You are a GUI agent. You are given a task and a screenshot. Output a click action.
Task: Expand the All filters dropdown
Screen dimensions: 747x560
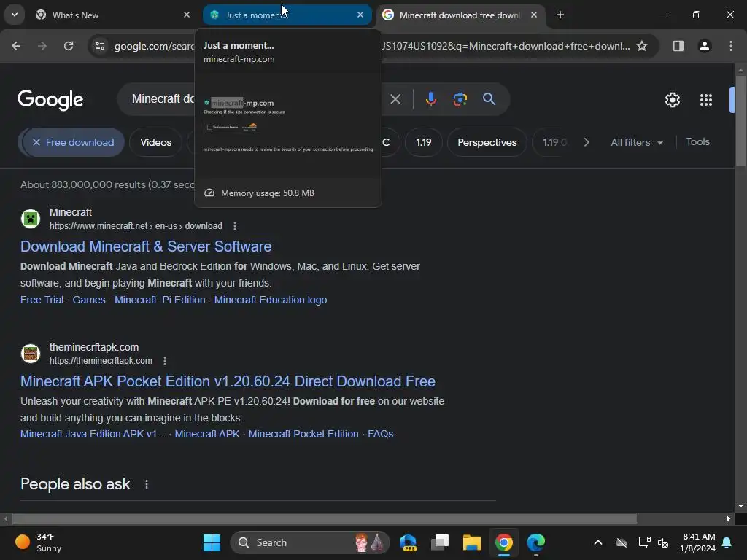pyautogui.click(x=637, y=142)
